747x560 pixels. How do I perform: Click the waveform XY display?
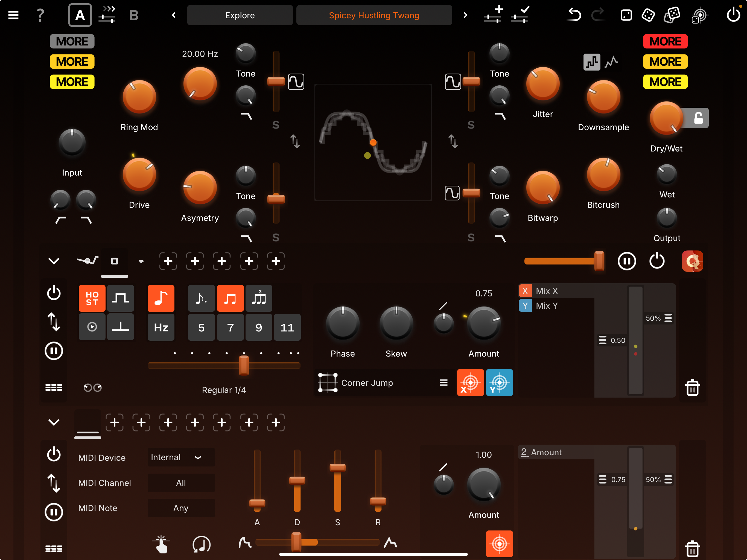(373, 142)
